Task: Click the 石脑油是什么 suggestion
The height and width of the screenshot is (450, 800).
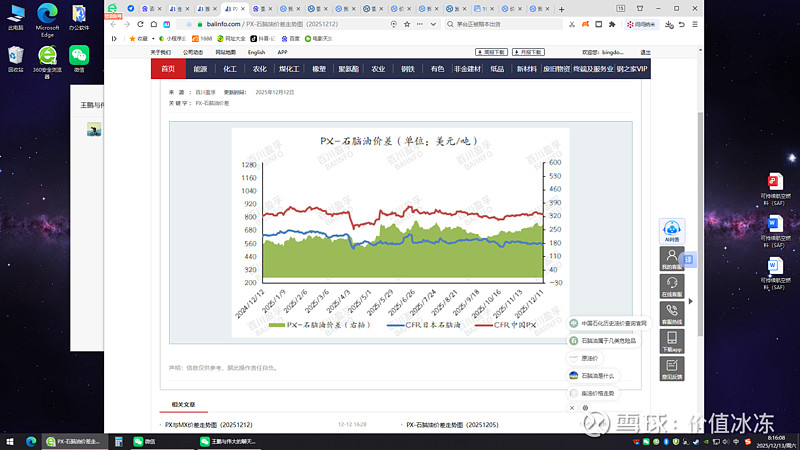Action: (598, 375)
